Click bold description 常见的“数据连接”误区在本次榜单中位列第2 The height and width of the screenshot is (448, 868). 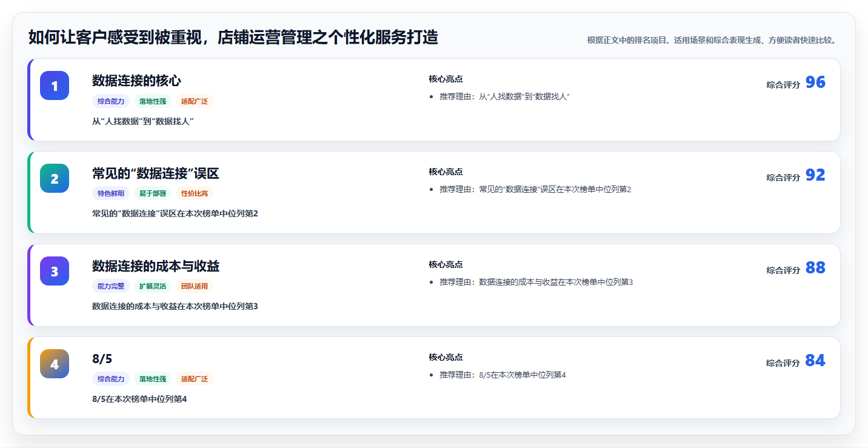[x=175, y=213]
